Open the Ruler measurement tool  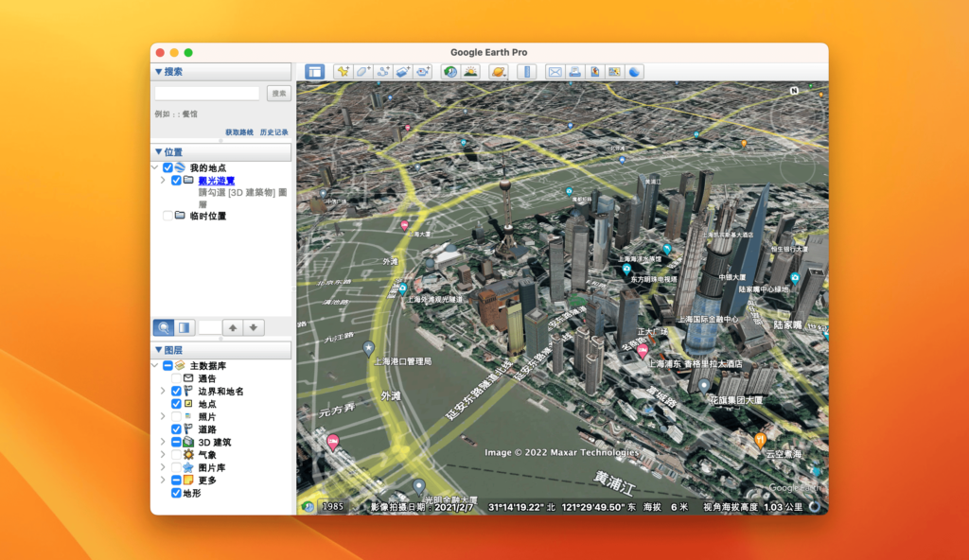526,71
